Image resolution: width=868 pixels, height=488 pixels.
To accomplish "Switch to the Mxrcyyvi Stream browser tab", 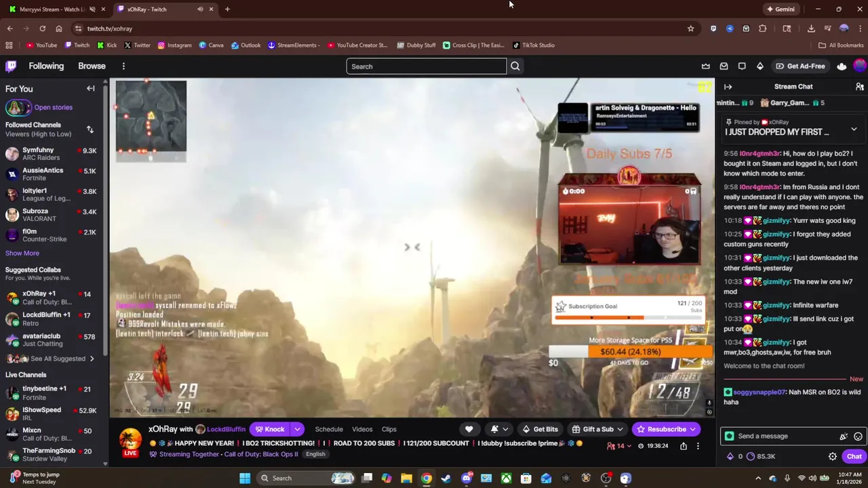I will (x=57, y=9).
